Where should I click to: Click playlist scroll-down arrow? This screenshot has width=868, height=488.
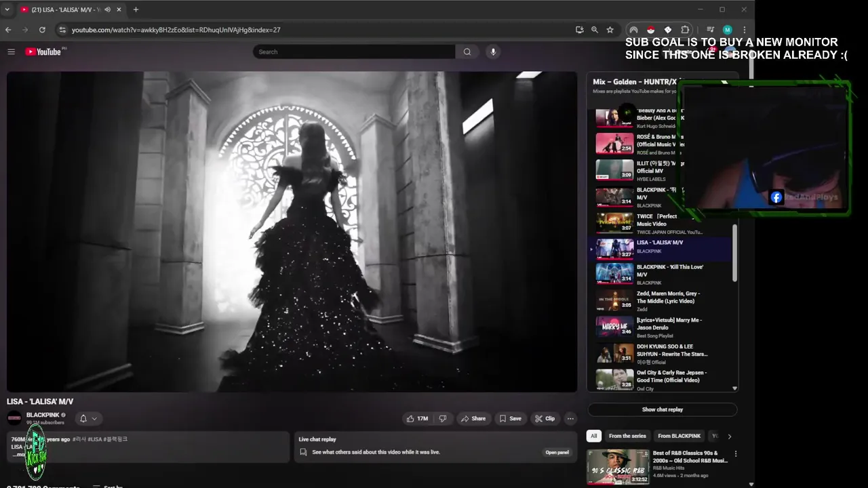pyautogui.click(x=734, y=388)
